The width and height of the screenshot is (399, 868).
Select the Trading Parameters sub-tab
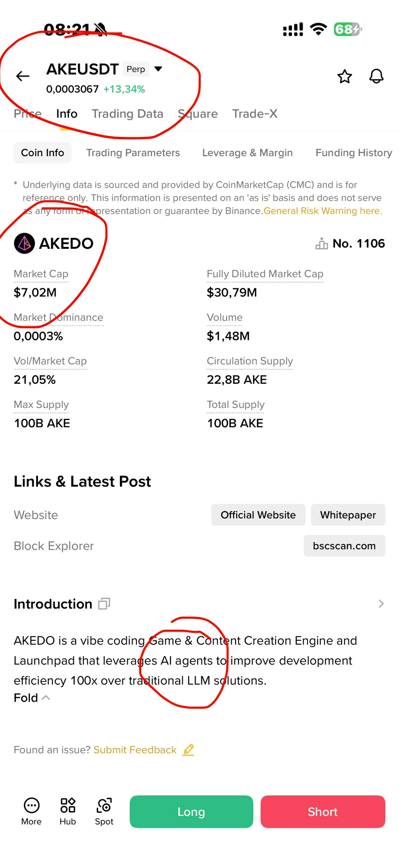(x=133, y=153)
